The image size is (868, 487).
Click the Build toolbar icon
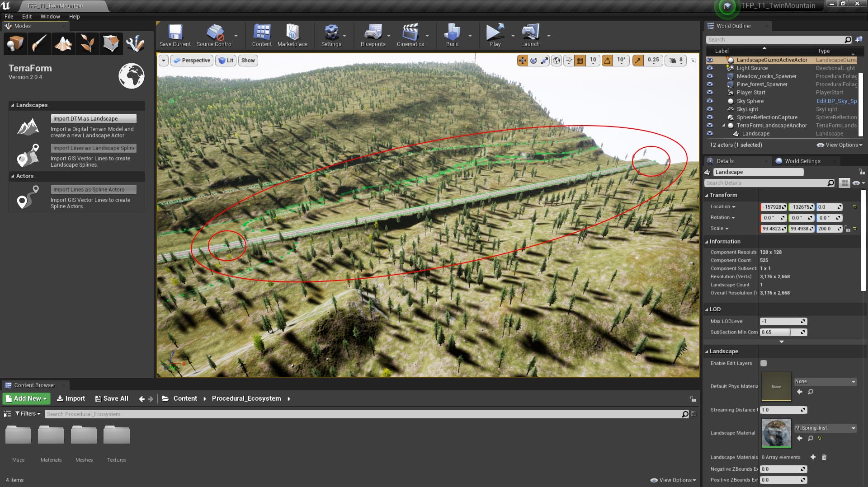452,35
